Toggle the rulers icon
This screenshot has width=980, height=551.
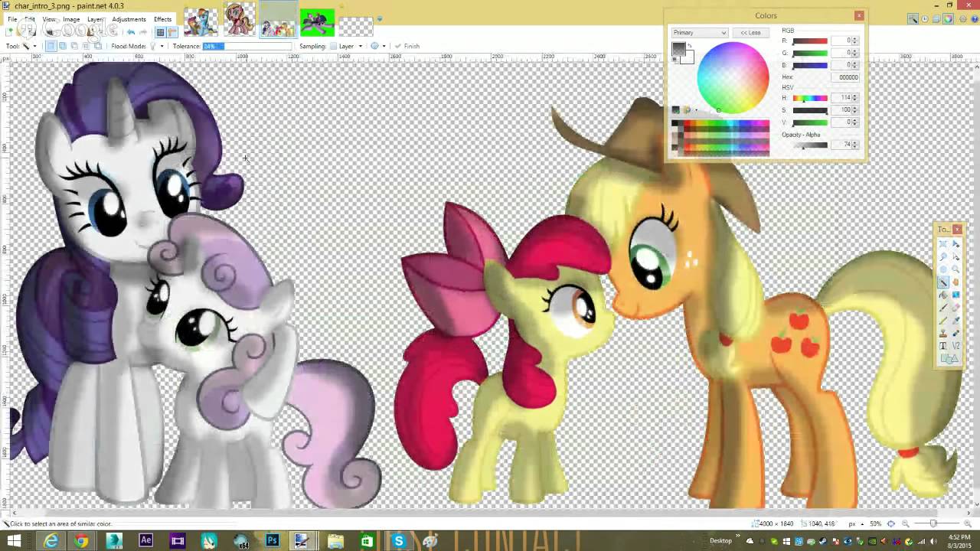[x=172, y=32]
